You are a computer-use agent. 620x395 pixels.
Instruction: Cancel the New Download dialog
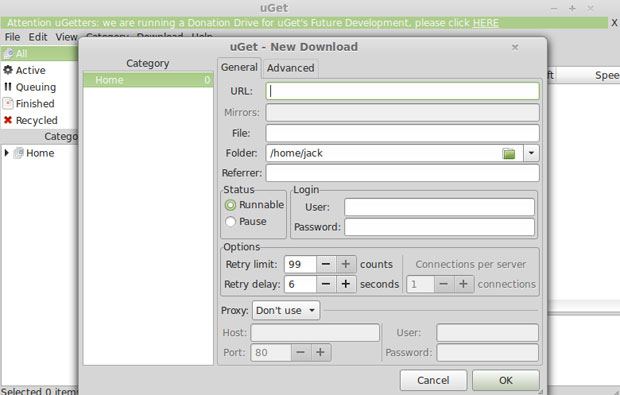pyautogui.click(x=433, y=380)
